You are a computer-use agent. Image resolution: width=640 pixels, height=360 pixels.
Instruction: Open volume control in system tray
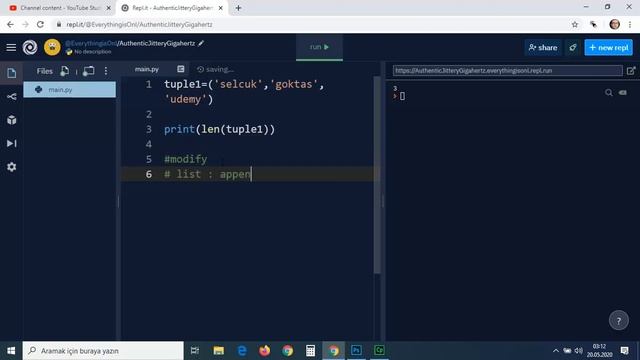pyautogui.click(x=579, y=351)
